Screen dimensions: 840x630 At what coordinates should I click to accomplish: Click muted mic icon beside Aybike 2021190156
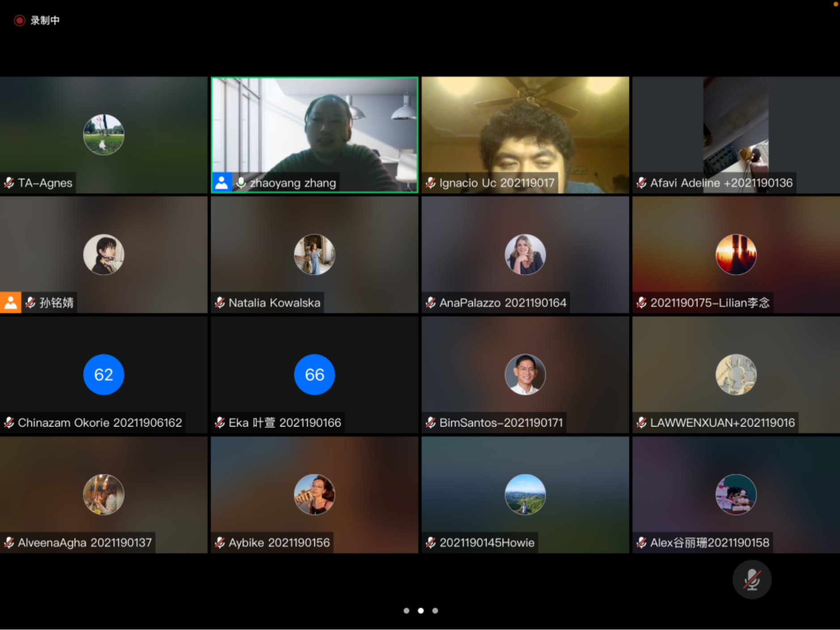click(220, 542)
